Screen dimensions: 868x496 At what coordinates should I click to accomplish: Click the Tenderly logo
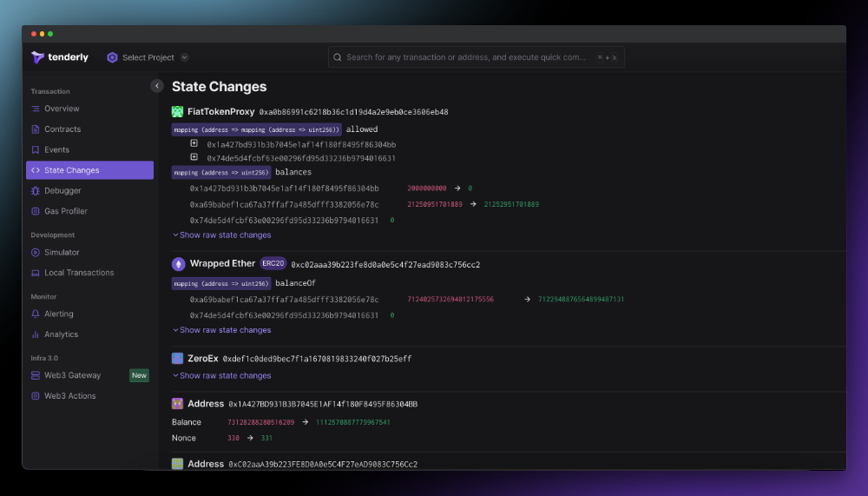coord(60,57)
